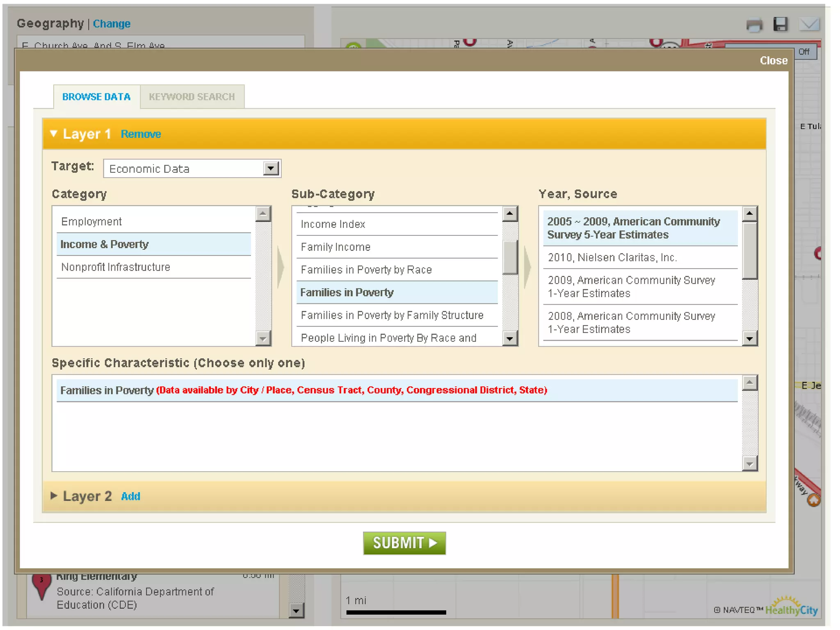
Task: Click the printer icon above the map
Action: [x=754, y=25]
